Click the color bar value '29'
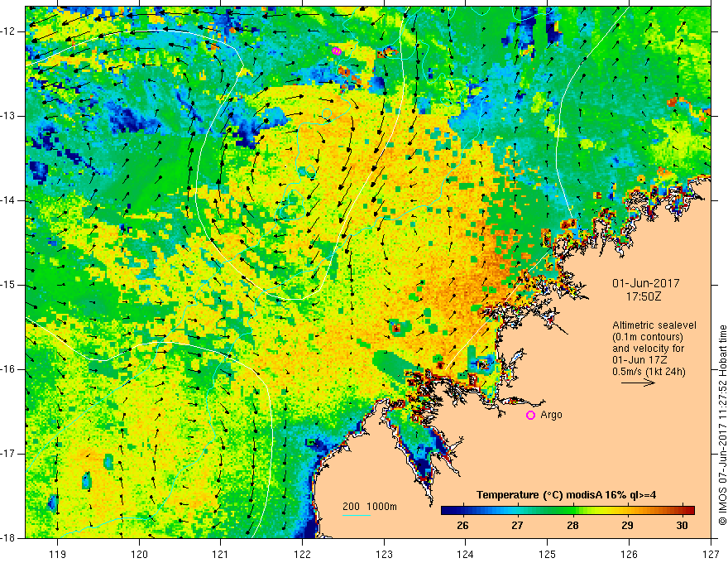This screenshot has height=563, width=728. click(627, 526)
